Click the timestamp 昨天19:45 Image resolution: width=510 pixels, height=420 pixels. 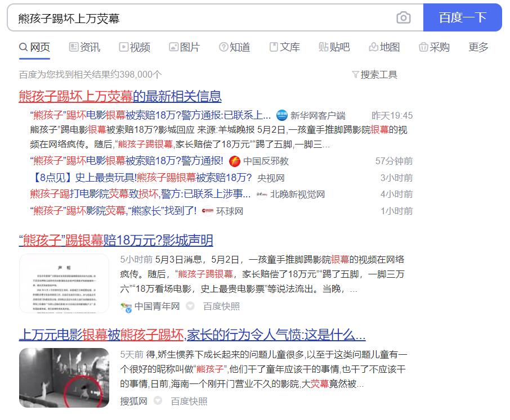[x=392, y=115]
